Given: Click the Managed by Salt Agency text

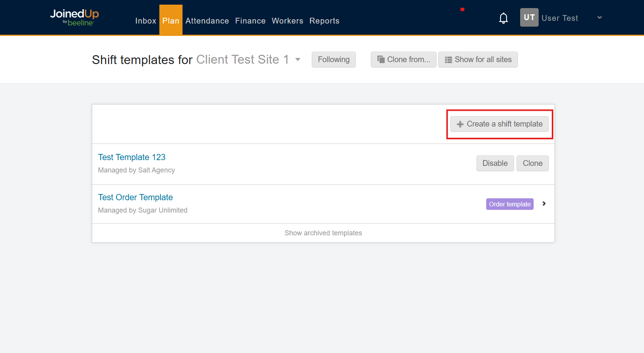Looking at the screenshot, I should pos(136,170).
